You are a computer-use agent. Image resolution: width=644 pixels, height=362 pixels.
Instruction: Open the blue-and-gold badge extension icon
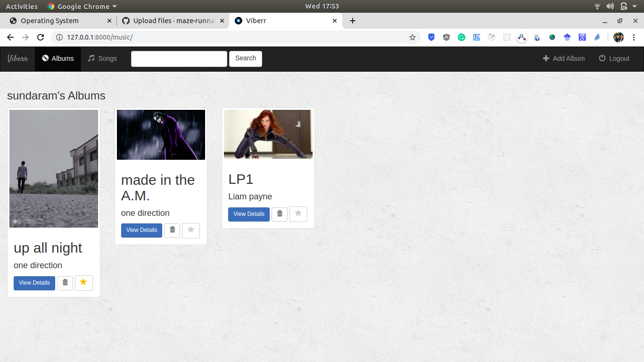click(537, 37)
